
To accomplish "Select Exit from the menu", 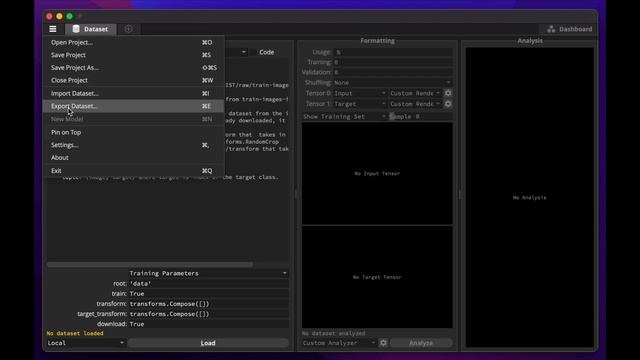I will (133, 171).
